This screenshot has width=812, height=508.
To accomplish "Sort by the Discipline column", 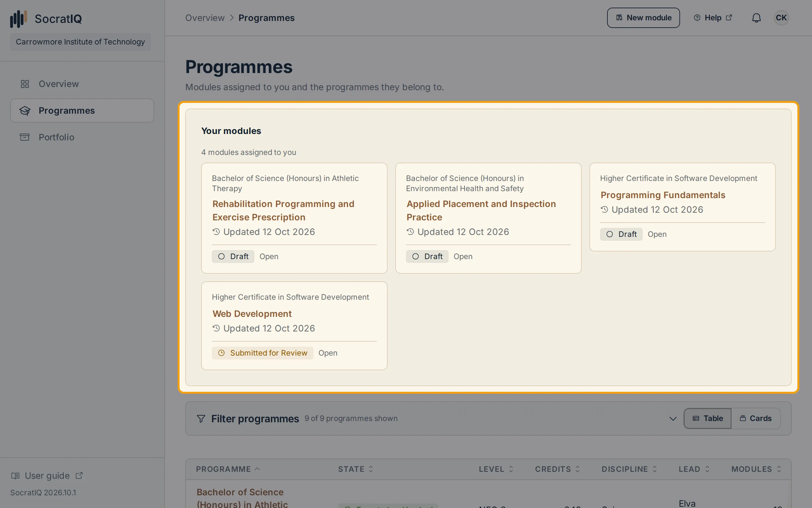I will pos(629,469).
